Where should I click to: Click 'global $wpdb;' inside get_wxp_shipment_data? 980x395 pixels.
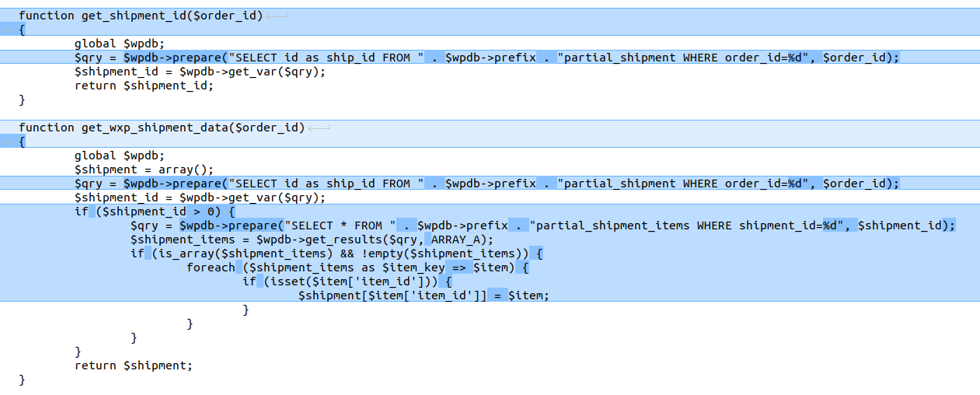tap(120, 156)
